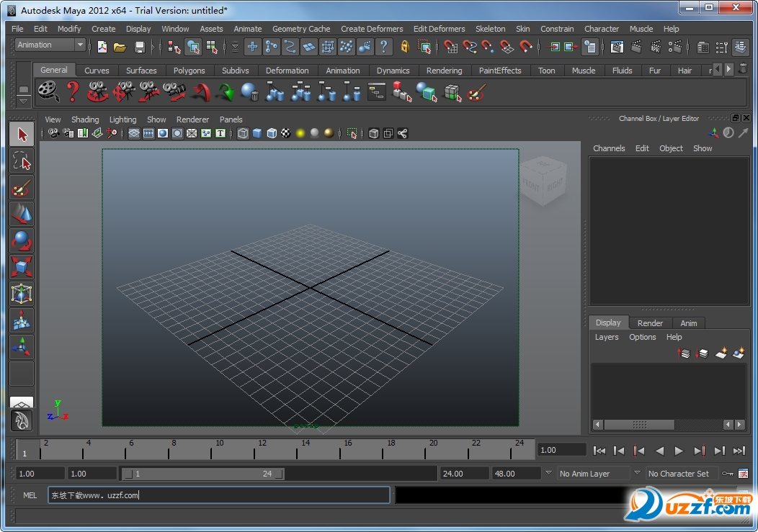Save the scene with the disk icon
The width and height of the screenshot is (758, 532).
[140, 47]
